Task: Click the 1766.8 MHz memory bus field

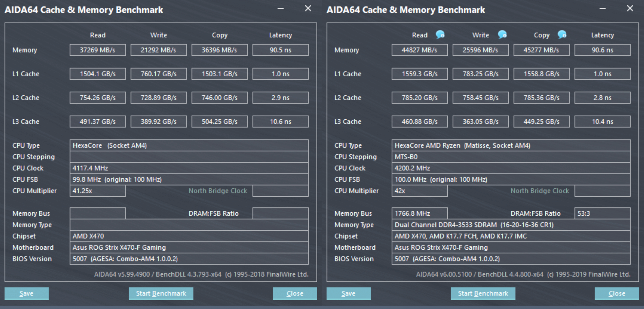Action: [420, 213]
